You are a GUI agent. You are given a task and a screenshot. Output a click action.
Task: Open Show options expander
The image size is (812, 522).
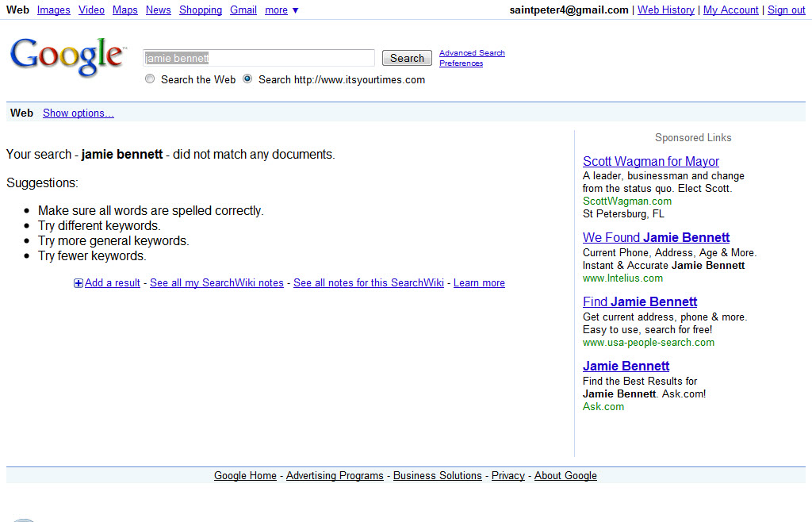click(79, 113)
